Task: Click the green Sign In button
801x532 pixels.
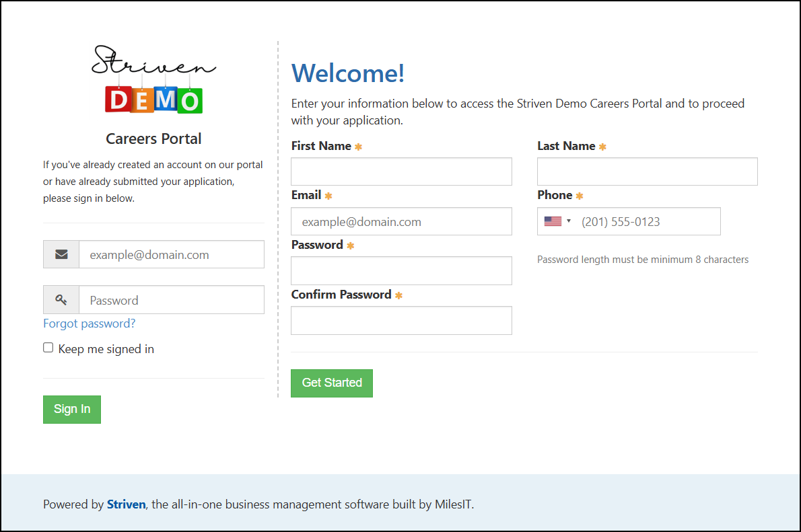Action: (x=72, y=410)
